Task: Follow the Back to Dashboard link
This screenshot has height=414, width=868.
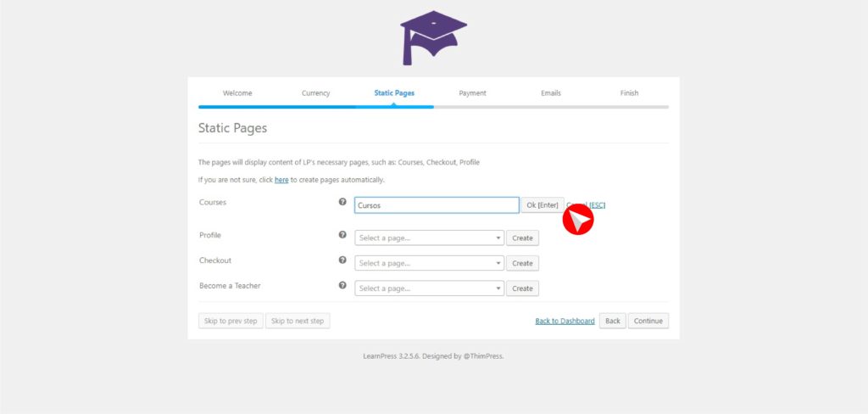Action: [565, 322]
